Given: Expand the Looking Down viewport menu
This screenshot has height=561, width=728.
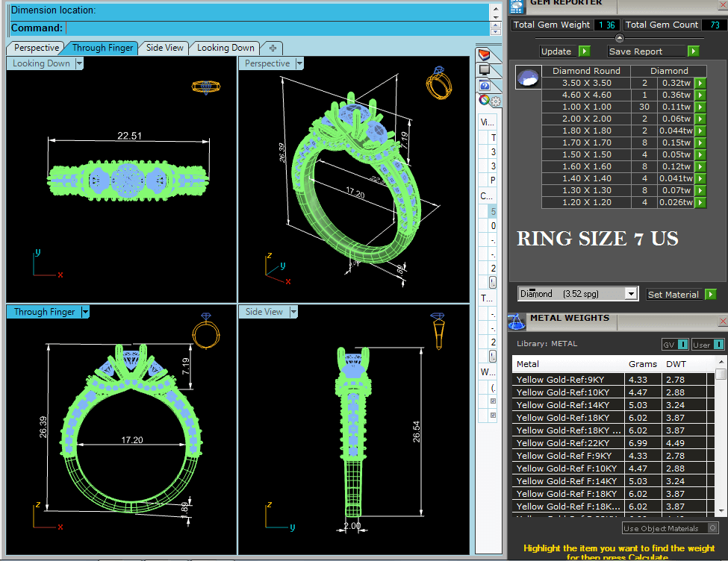Looking at the screenshot, I should click(79, 64).
